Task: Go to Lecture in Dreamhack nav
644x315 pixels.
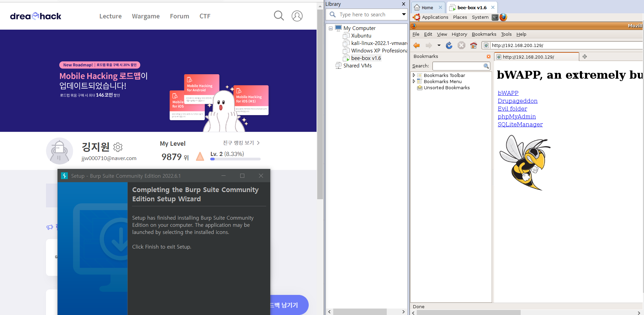Action: click(x=110, y=16)
